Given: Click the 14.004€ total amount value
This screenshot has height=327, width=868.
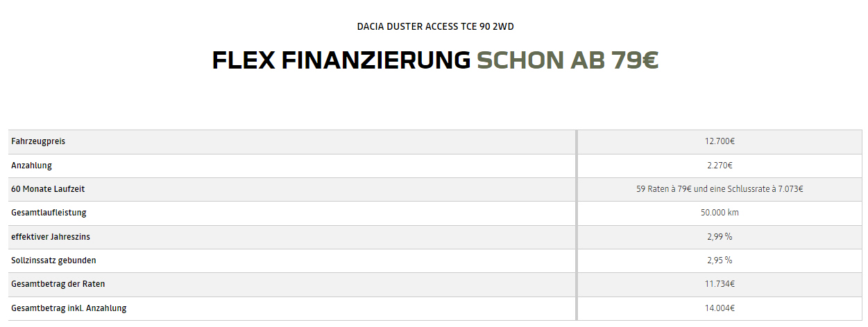Looking at the screenshot, I should coord(720,308).
